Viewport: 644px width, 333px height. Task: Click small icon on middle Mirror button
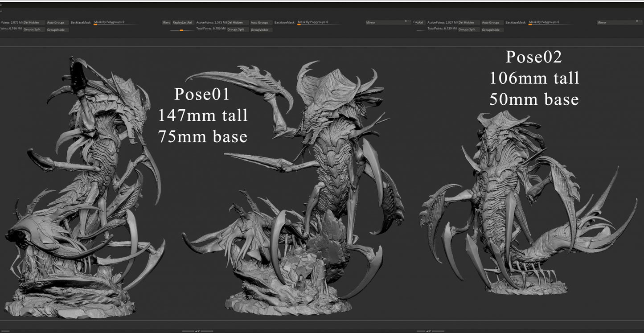click(406, 21)
